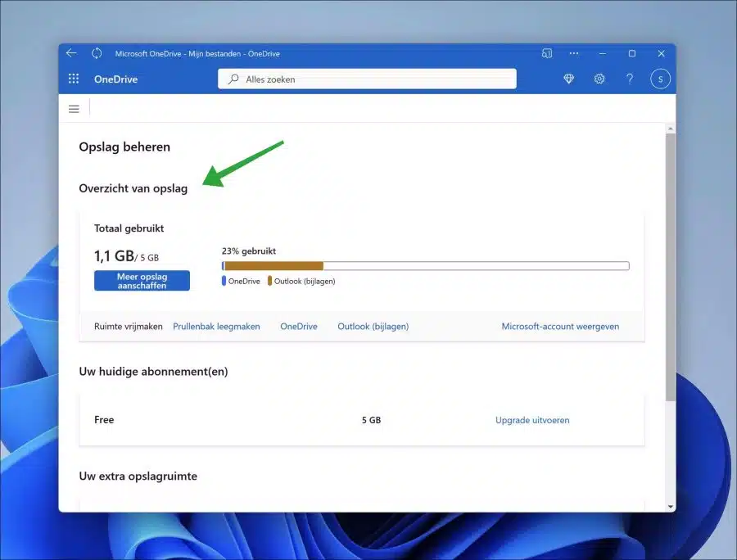Go back with the arrow icon
Screen dimensions: 737x560
pos(71,53)
